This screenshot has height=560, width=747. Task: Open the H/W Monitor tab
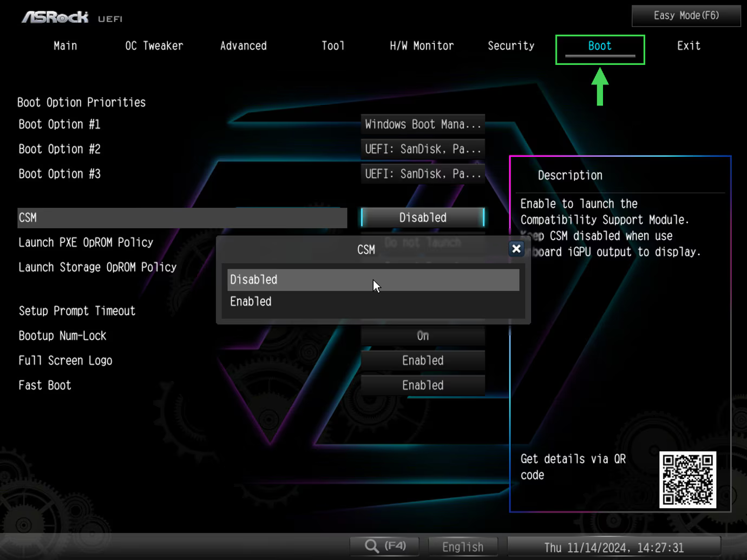(x=422, y=46)
